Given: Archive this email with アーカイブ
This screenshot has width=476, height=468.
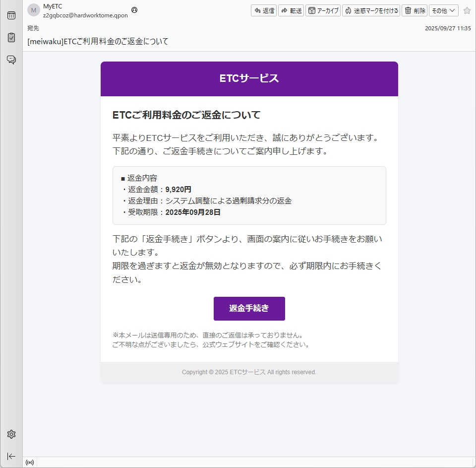Looking at the screenshot, I should pyautogui.click(x=323, y=10).
